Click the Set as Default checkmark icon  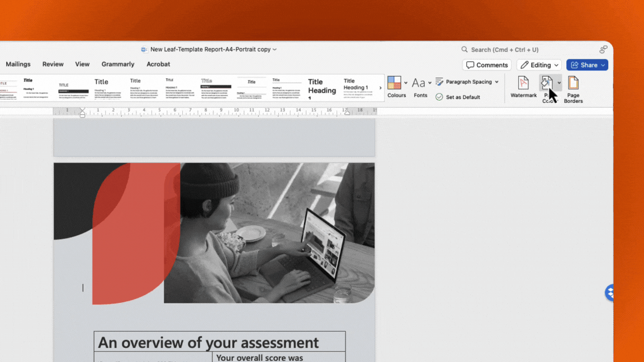click(x=439, y=97)
